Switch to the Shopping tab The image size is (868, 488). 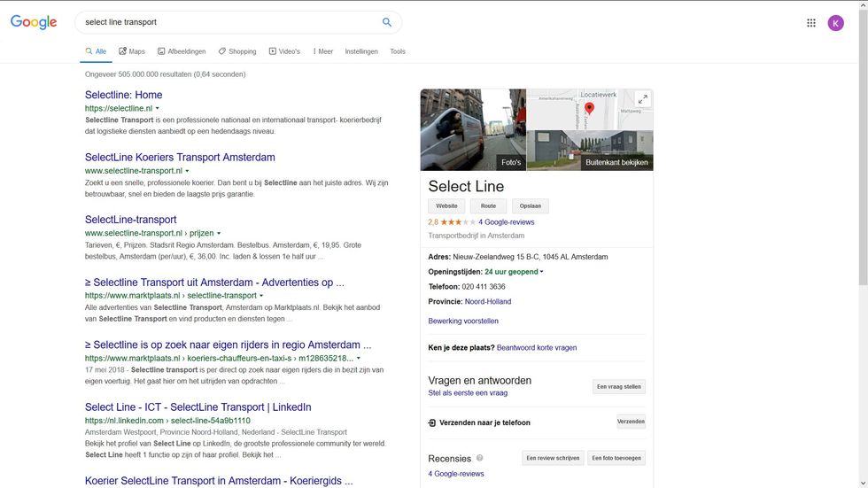point(237,51)
